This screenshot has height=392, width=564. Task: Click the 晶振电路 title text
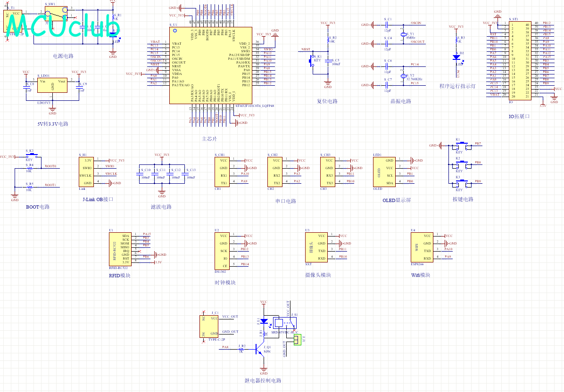coord(401,101)
